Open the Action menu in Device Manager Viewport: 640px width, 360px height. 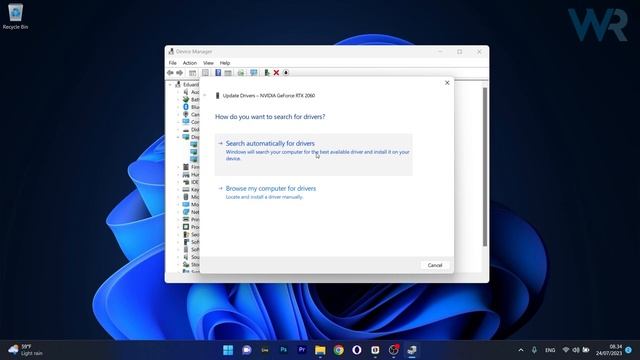pyautogui.click(x=189, y=63)
